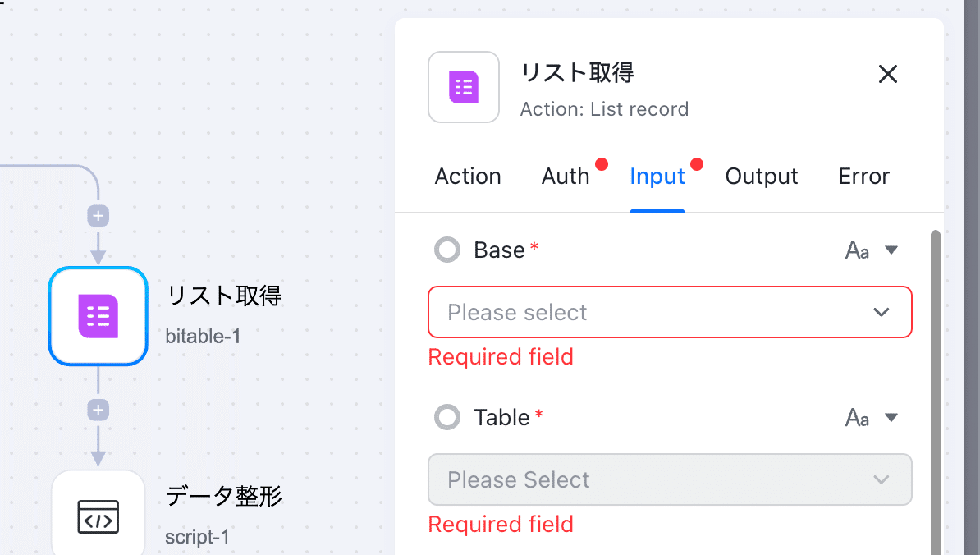The width and height of the screenshot is (980, 555).
Task: Open the Output tab
Action: (761, 177)
